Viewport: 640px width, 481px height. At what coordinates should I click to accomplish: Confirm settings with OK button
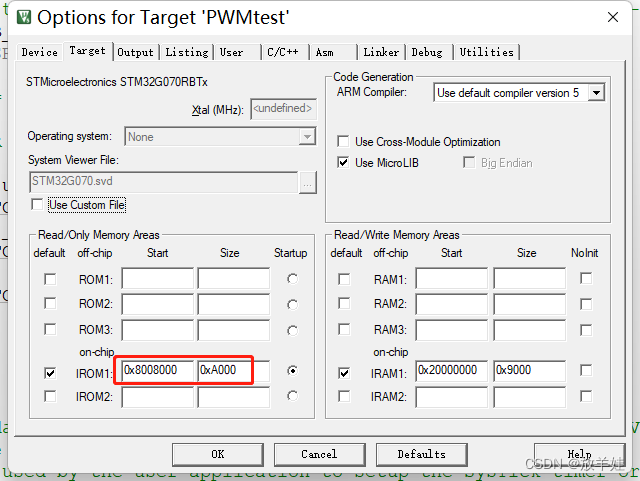(218, 454)
